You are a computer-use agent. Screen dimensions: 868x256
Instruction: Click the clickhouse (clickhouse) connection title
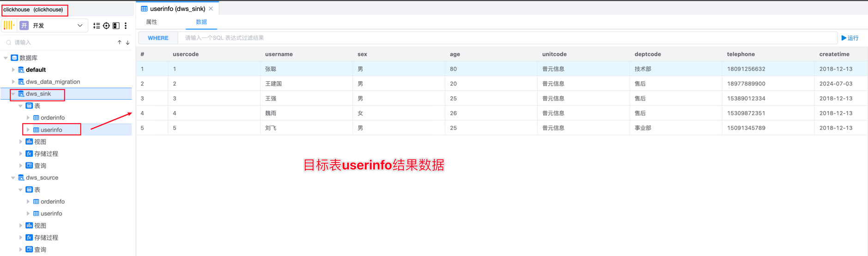coord(33,10)
